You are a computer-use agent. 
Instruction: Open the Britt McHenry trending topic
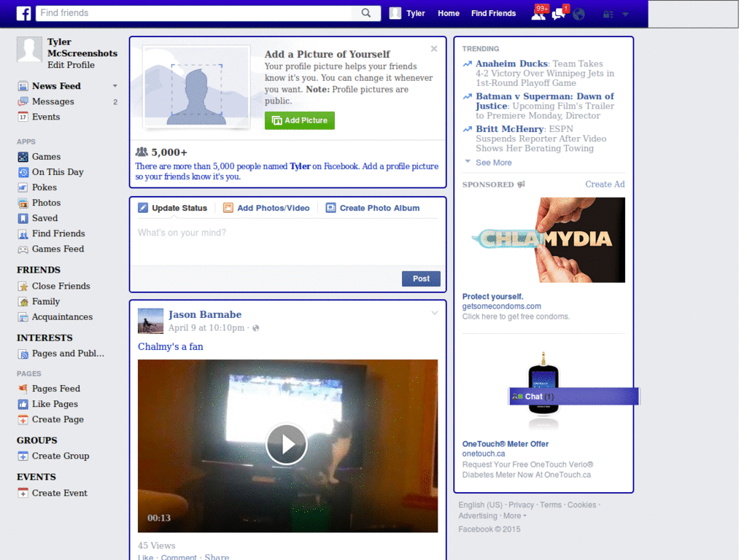click(x=509, y=129)
